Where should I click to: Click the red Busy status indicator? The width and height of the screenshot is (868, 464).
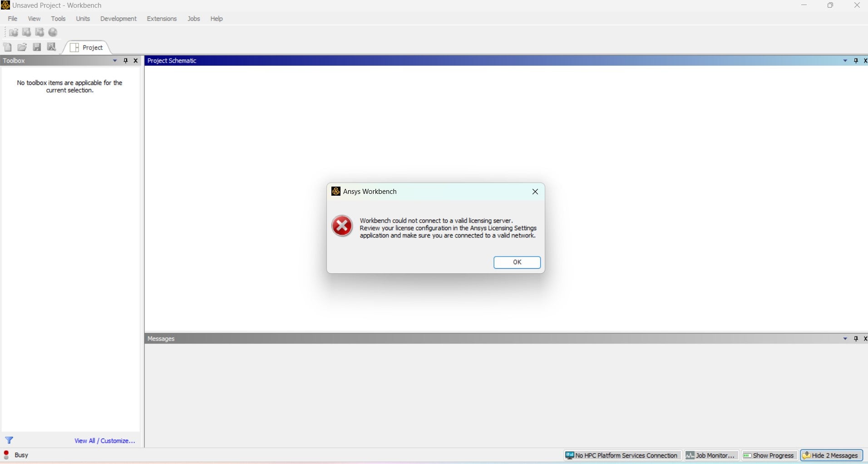click(6, 455)
